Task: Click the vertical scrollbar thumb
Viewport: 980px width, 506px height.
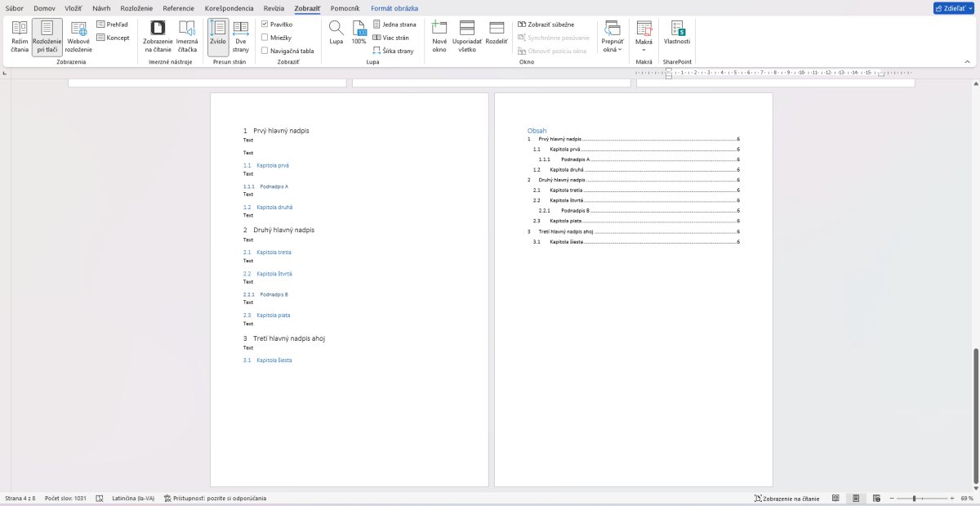Action: (x=975, y=418)
